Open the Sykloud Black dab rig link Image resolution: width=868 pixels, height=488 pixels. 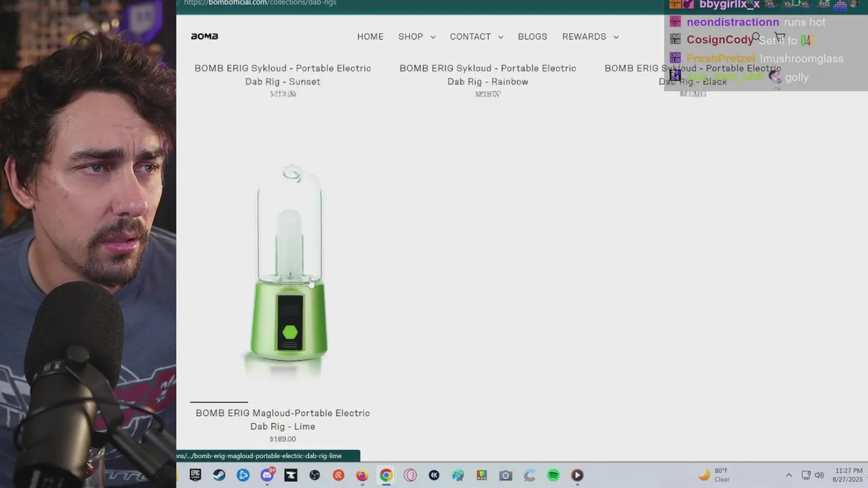692,75
